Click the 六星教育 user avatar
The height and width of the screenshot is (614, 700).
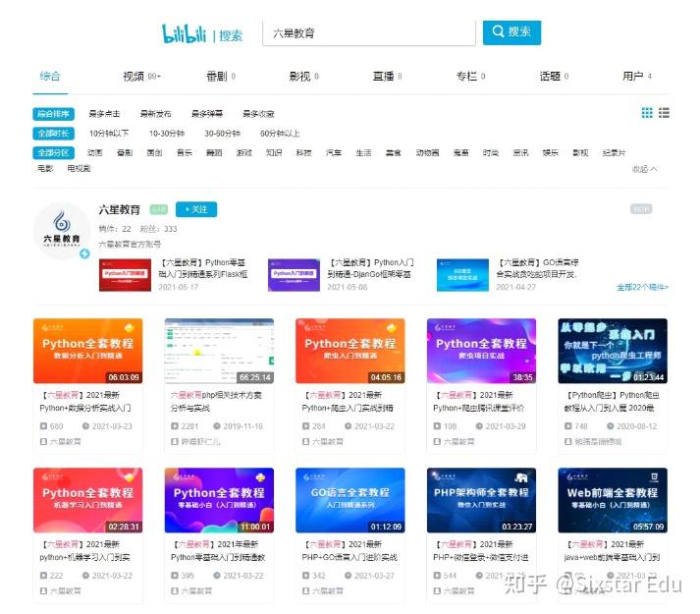click(62, 231)
